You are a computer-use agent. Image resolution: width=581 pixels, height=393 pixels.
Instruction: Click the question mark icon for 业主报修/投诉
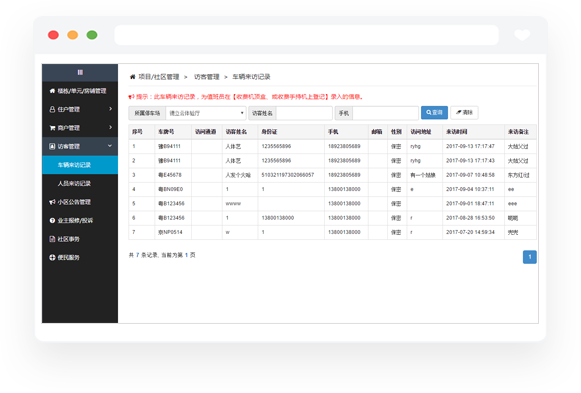coord(52,220)
